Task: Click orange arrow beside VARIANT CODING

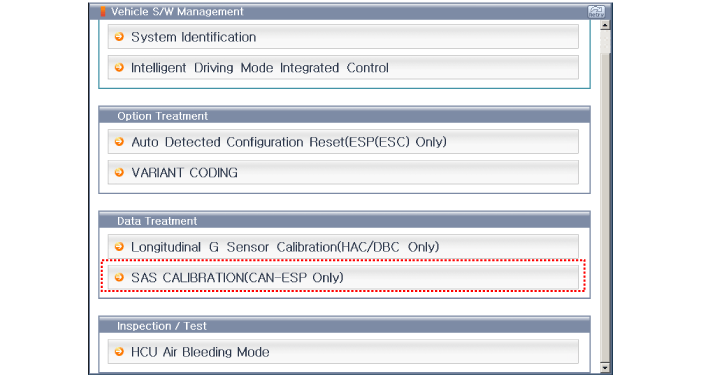Action: (119, 172)
